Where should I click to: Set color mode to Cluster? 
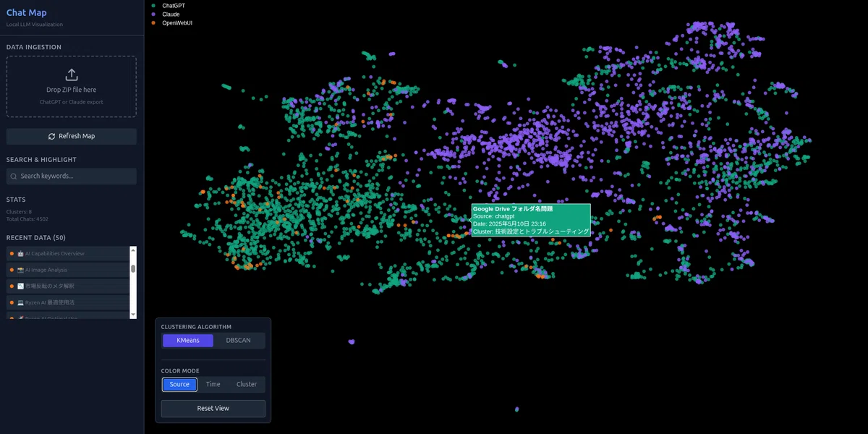pos(247,384)
